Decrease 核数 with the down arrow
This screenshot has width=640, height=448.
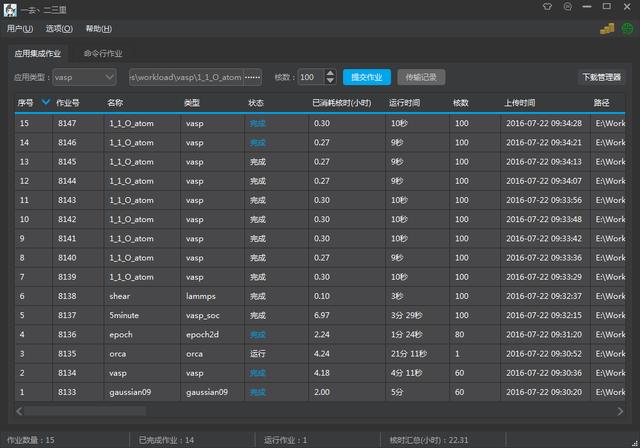point(332,81)
